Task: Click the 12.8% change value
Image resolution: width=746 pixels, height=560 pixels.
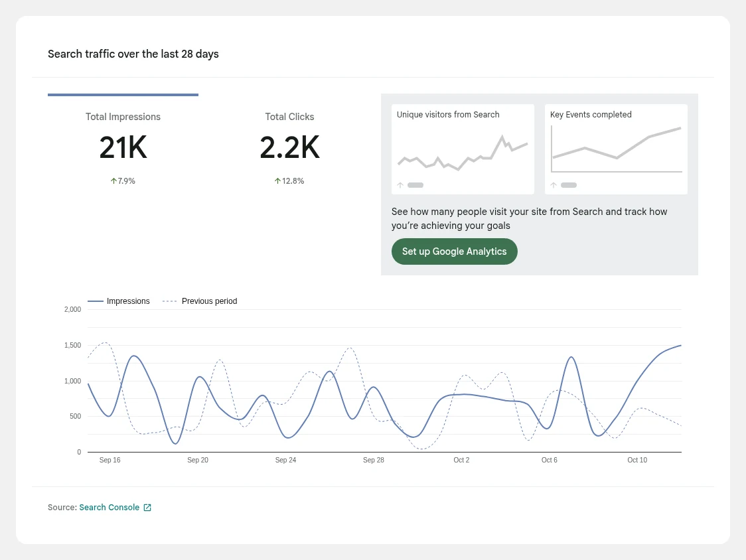Action: [x=293, y=180]
